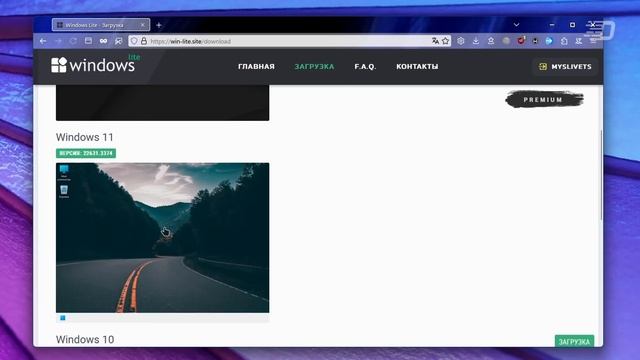Click the PREMIUM brush badge

(x=544, y=100)
